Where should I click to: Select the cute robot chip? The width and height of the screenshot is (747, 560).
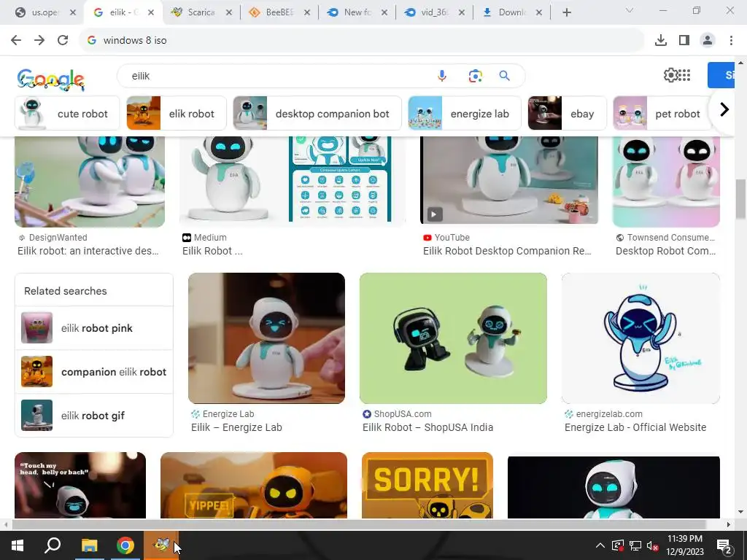67,113
